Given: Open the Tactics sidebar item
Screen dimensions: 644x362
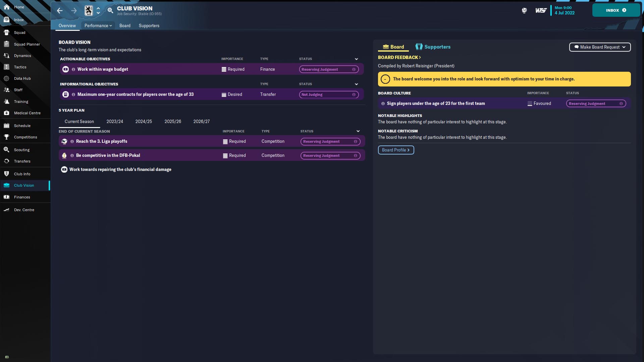Looking at the screenshot, I should [20, 67].
